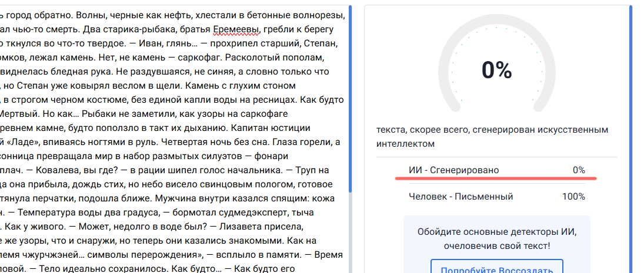Click the misspelled word "Еремеевы"

coord(238,29)
